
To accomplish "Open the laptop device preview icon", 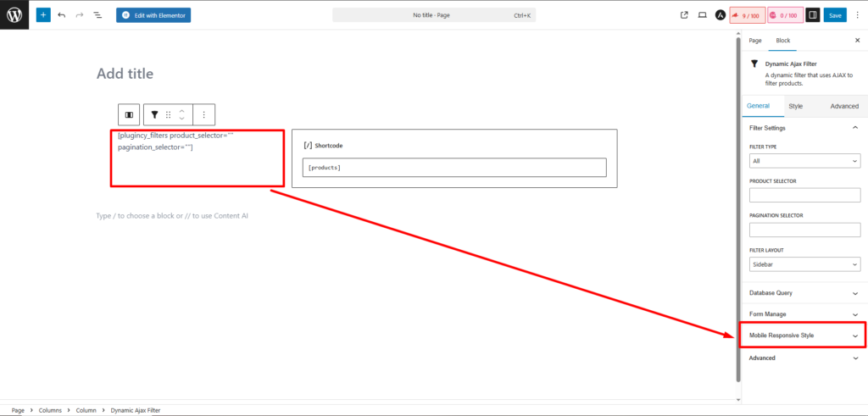I will click(x=702, y=15).
